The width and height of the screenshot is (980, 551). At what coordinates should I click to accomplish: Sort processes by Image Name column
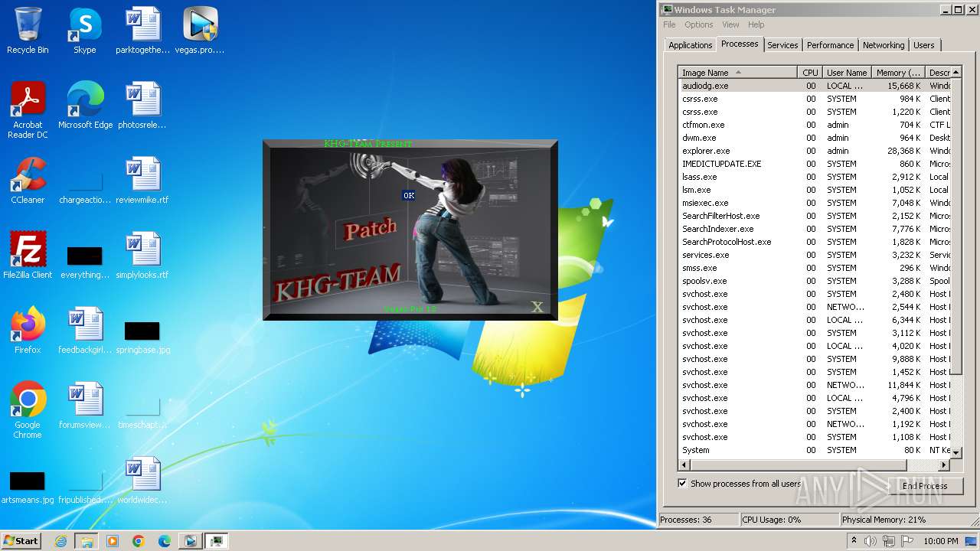pyautogui.click(x=738, y=73)
